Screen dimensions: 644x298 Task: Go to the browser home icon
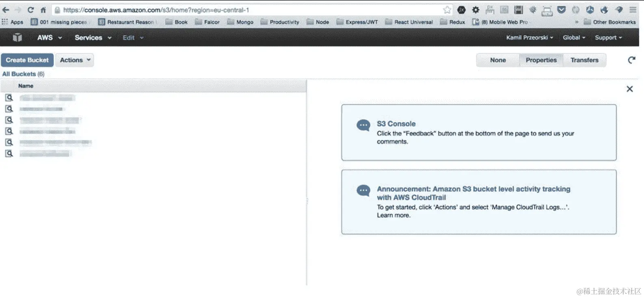click(x=43, y=10)
